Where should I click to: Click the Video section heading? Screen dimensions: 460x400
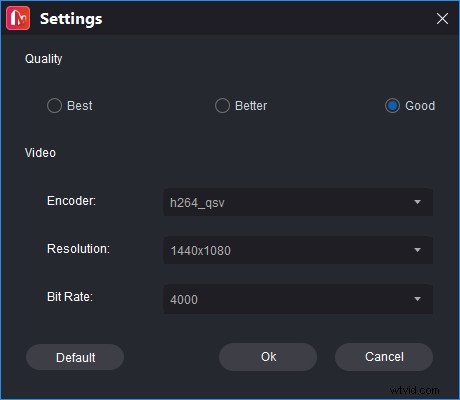pyautogui.click(x=40, y=153)
